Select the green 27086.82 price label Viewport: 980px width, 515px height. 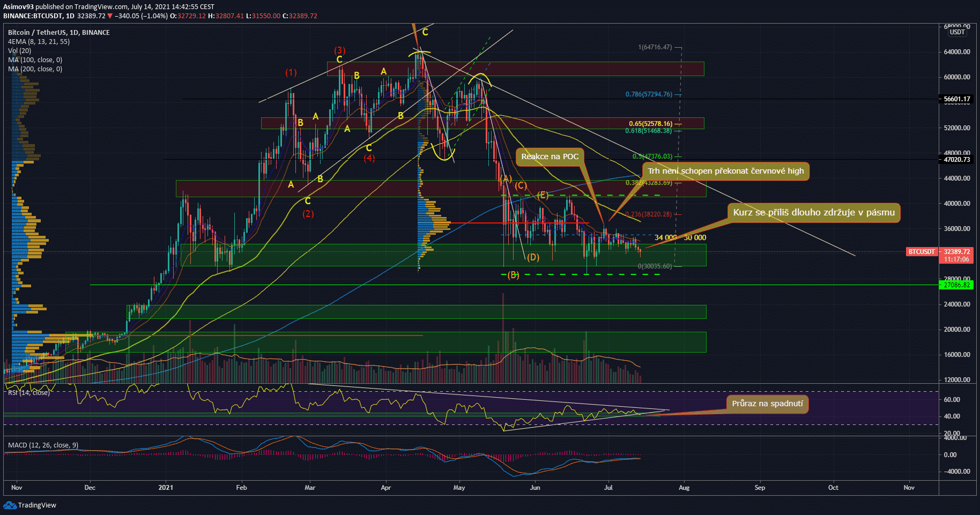(956, 285)
